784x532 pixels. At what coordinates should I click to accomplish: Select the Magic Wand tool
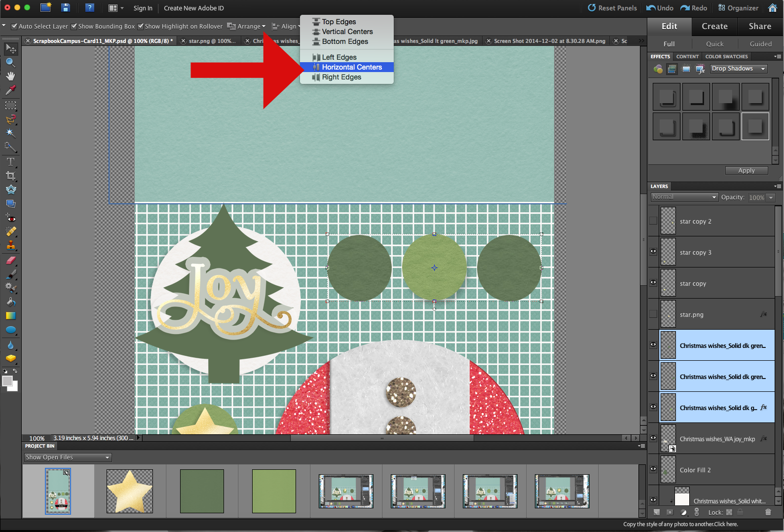(x=10, y=133)
